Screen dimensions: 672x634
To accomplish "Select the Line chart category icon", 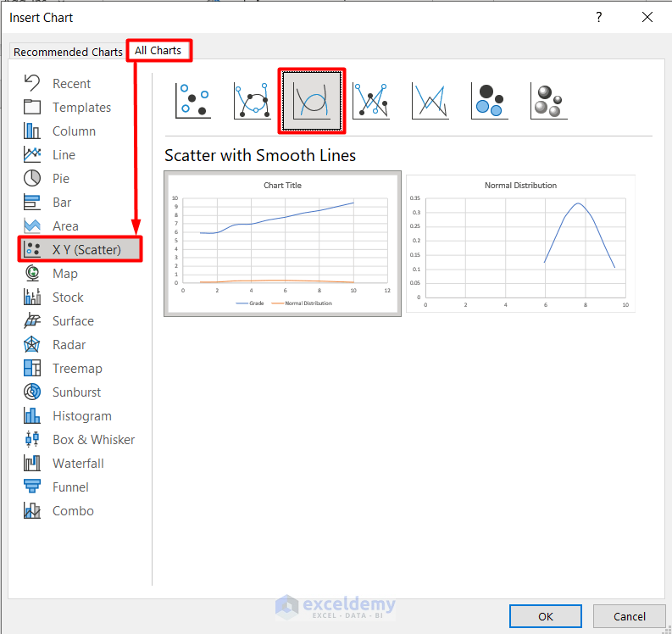I will pyautogui.click(x=32, y=154).
